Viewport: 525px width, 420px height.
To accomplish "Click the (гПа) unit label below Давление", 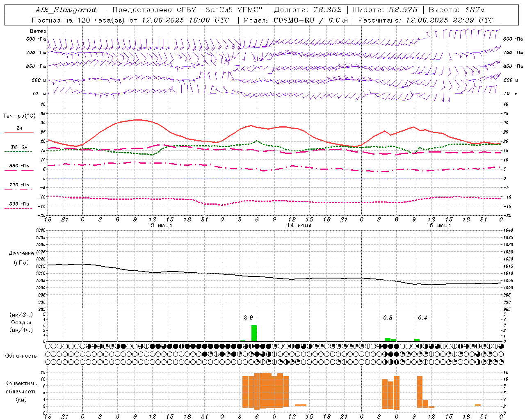I will (21, 263).
